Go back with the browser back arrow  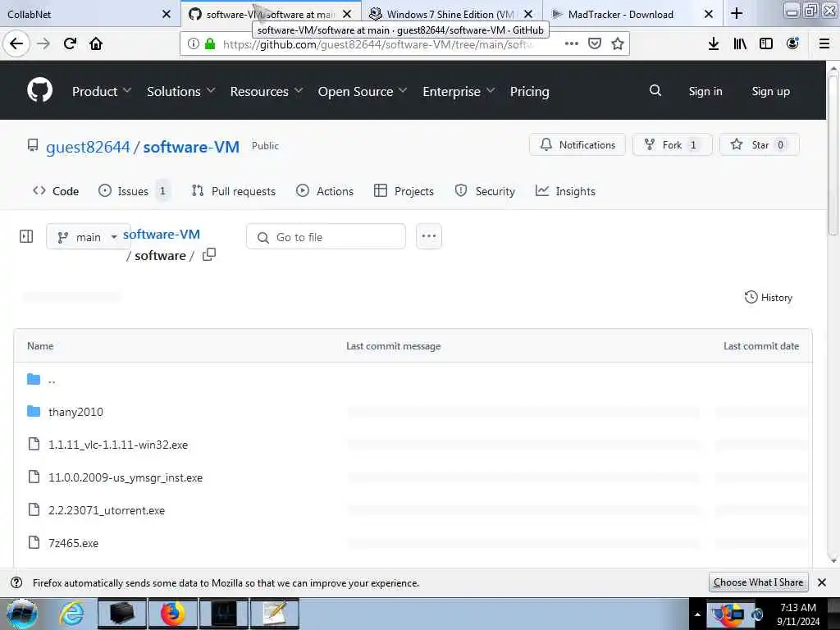(x=16, y=44)
